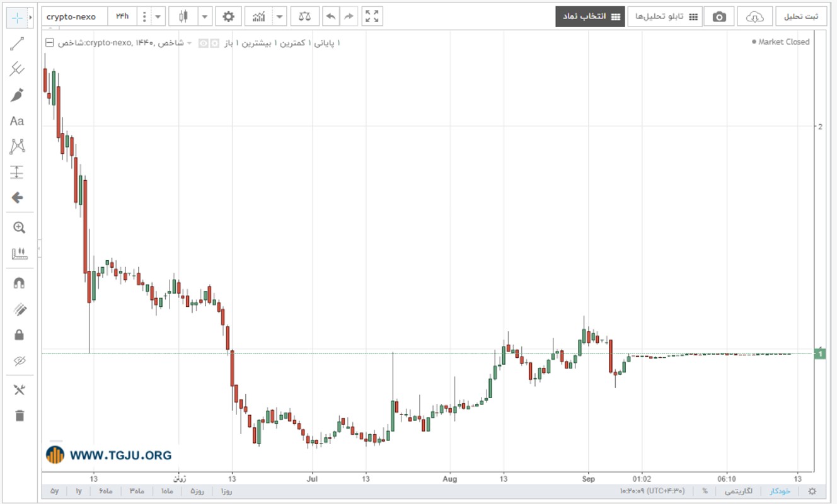The height and width of the screenshot is (504, 837).
Task: Expand the cursor tool flyout arrow
Action: [x=30, y=18]
